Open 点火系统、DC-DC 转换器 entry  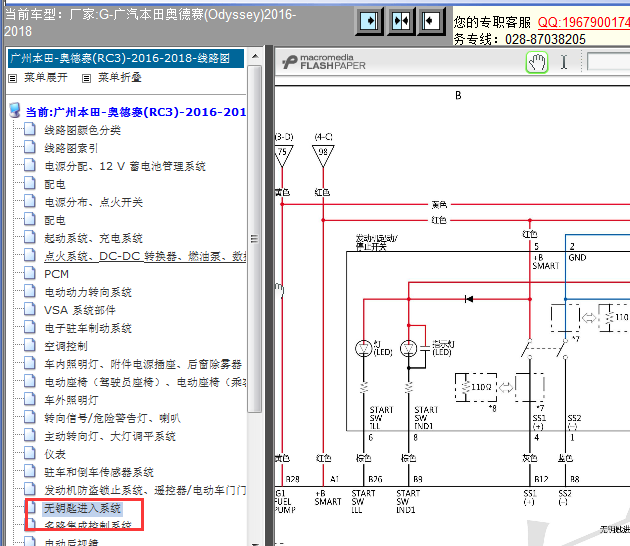[145, 256]
